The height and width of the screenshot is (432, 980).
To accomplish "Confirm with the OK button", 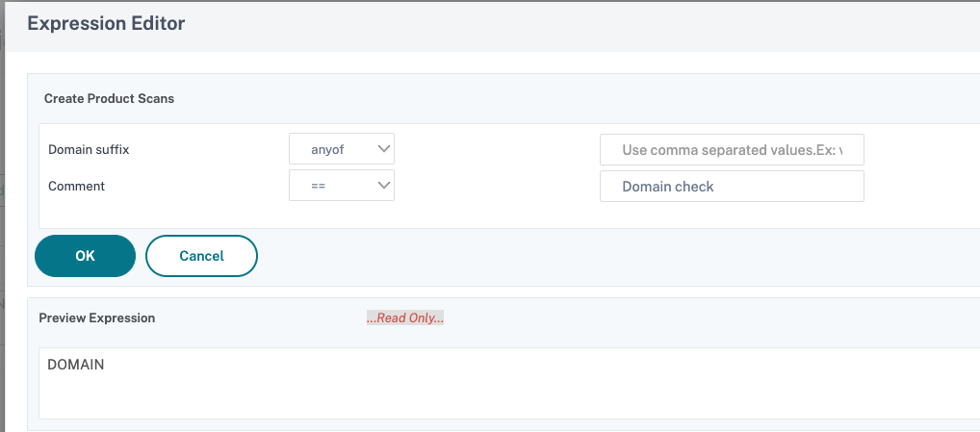I will (x=85, y=256).
